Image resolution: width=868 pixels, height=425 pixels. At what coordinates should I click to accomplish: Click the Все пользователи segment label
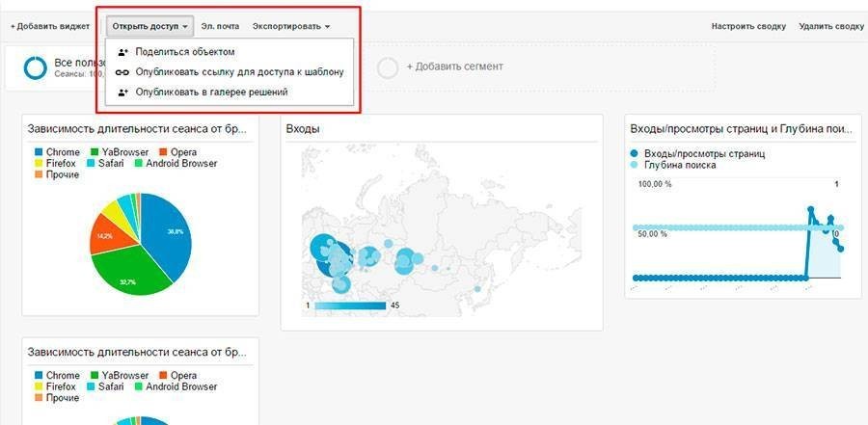click(x=81, y=63)
